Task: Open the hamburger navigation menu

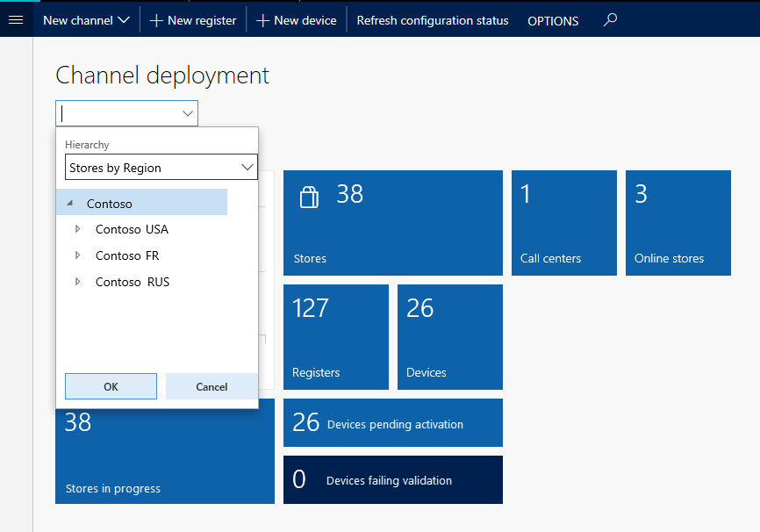Action: tap(16, 20)
